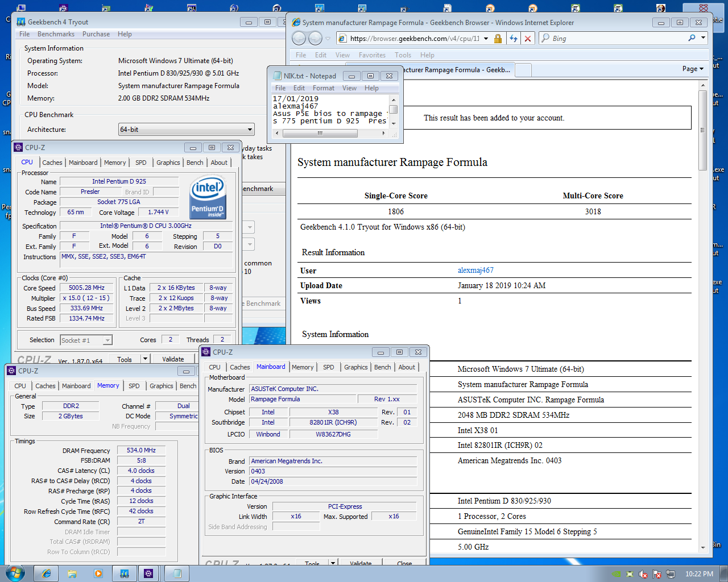The image size is (728, 582).
Task: Click the Validate button in CPU-Z CPU window
Action: pyautogui.click(x=173, y=359)
